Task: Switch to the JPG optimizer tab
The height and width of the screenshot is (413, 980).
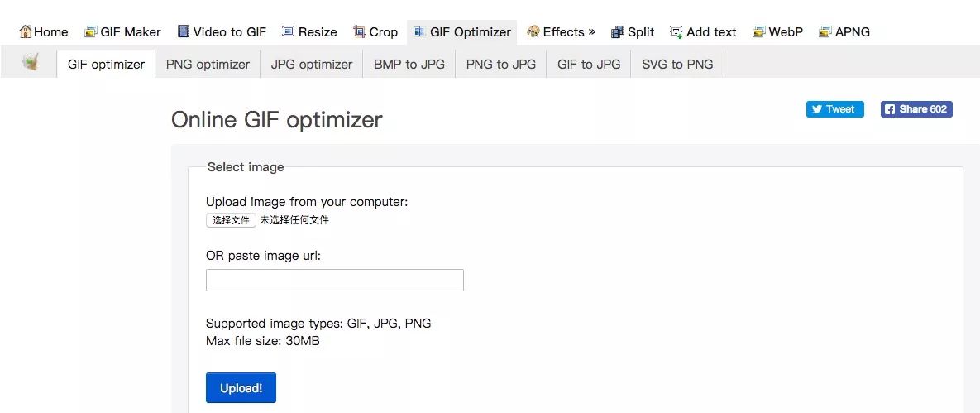Action: [x=312, y=64]
